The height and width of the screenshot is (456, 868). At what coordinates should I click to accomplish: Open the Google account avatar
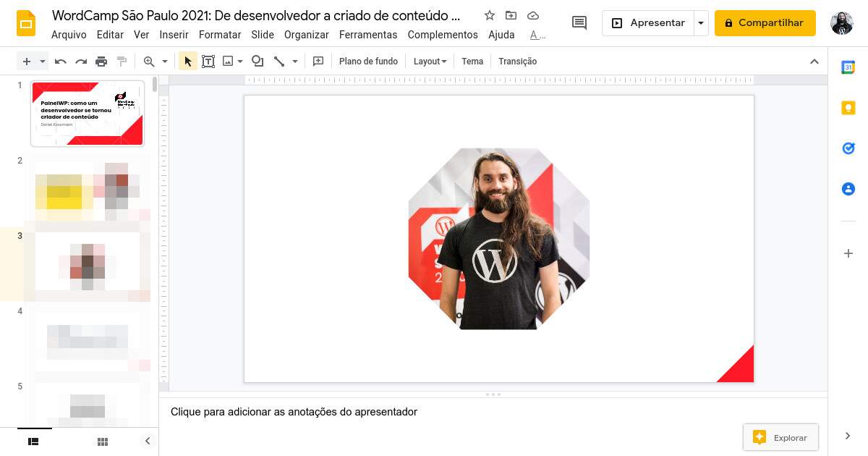click(x=842, y=23)
